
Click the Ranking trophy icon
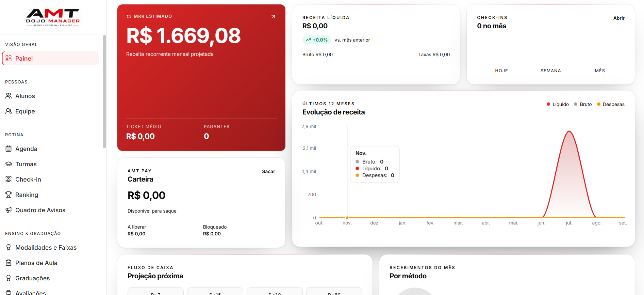[x=9, y=195]
